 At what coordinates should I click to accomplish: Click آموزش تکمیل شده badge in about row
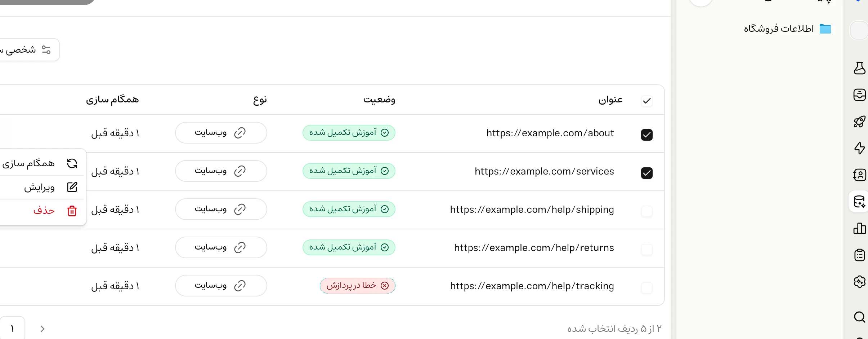tap(349, 133)
